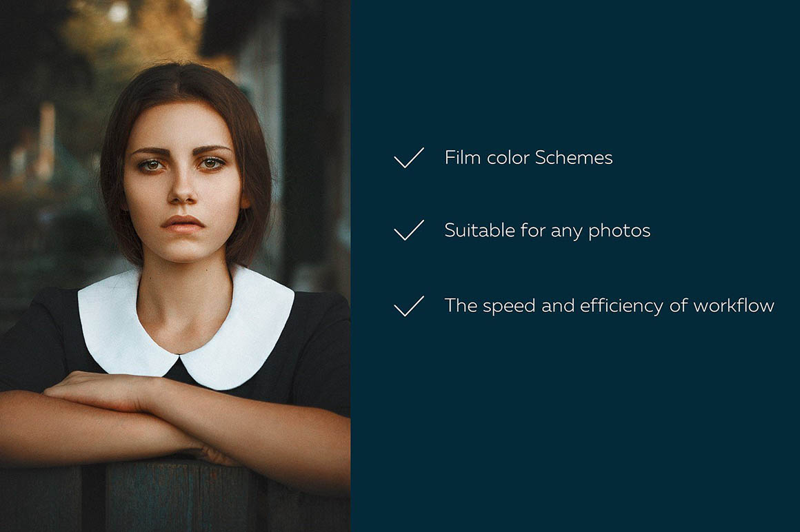Select the 'Film color Schemes' text
Image resolution: width=800 pixels, height=532 pixels.
click(528, 157)
